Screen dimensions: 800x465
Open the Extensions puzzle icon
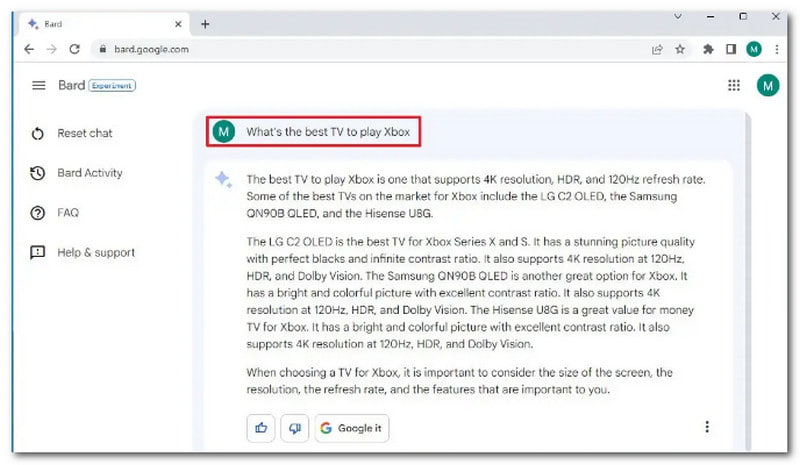pos(708,50)
